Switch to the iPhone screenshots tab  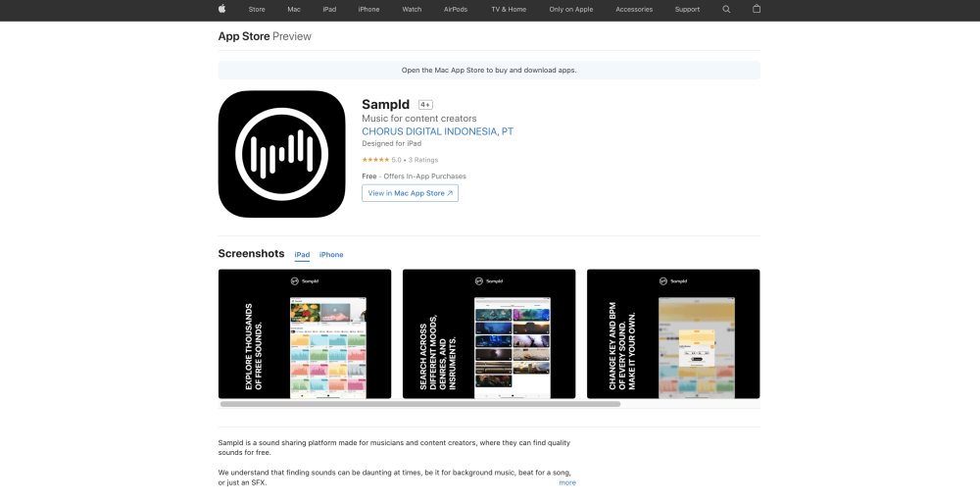[x=331, y=255]
